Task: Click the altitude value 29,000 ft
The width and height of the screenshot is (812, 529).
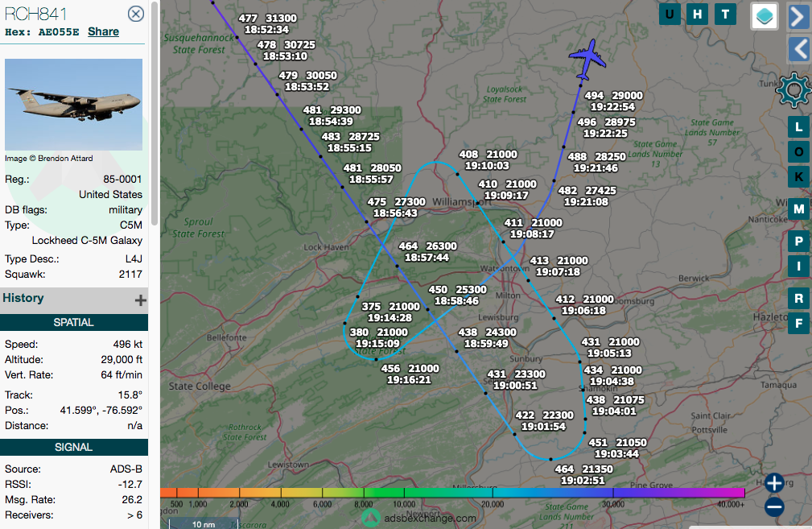Action: pos(122,360)
